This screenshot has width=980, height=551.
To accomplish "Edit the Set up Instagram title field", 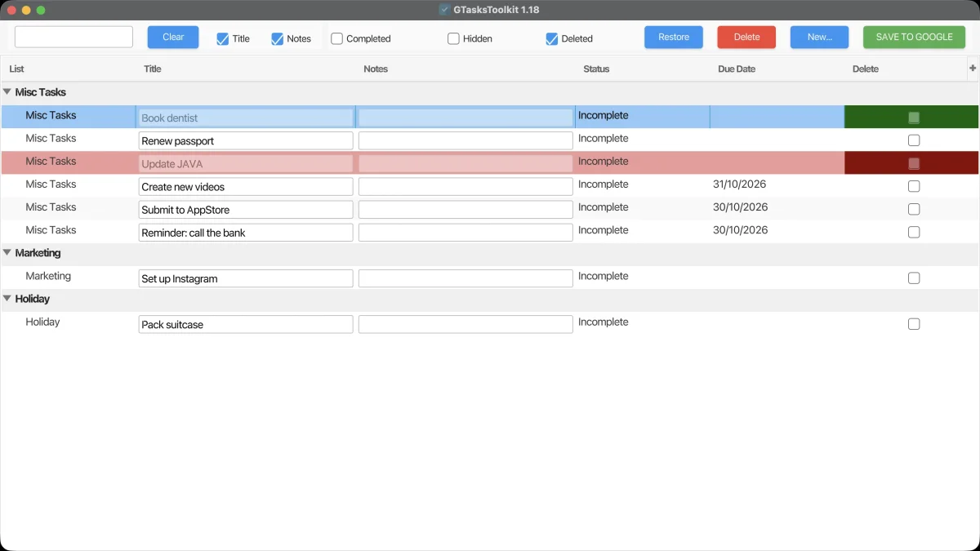I will point(246,278).
